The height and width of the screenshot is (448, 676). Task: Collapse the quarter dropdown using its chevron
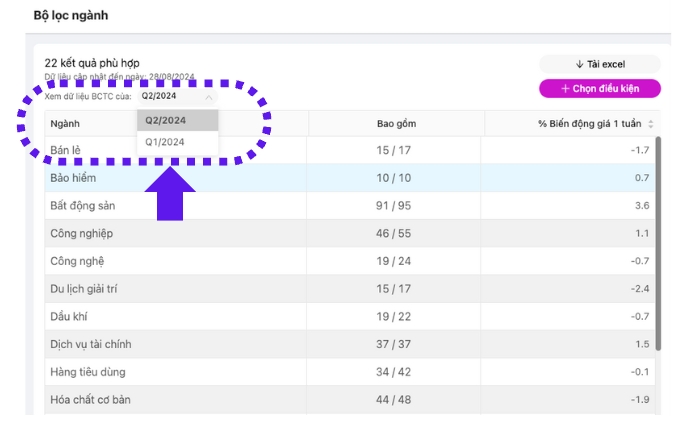pos(208,97)
